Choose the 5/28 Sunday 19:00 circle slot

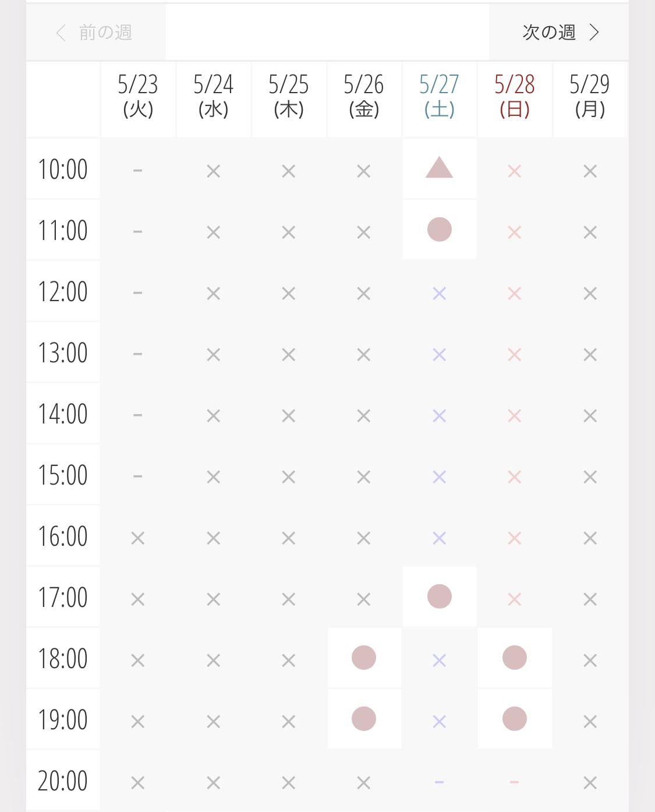coord(515,719)
